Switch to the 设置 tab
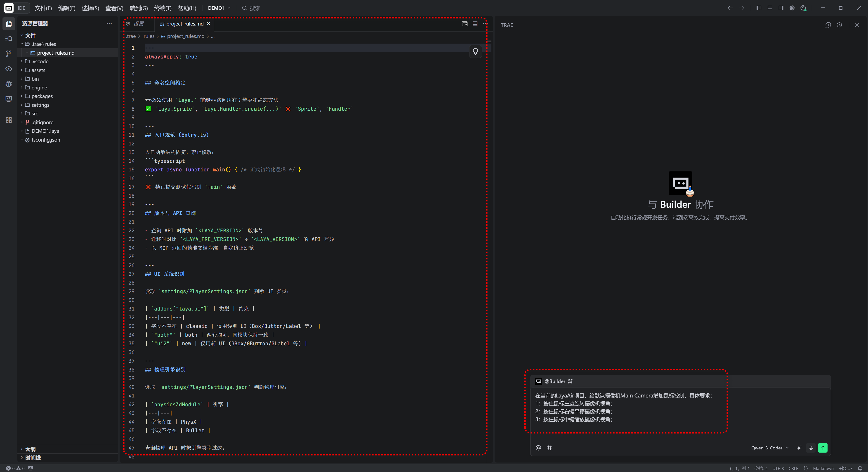 tap(138, 24)
